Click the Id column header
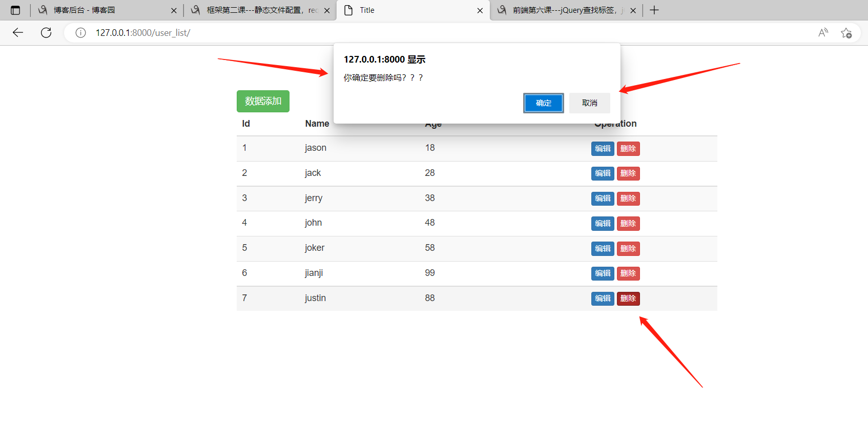This screenshot has width=868, height=437. click(x=246, y=124)
